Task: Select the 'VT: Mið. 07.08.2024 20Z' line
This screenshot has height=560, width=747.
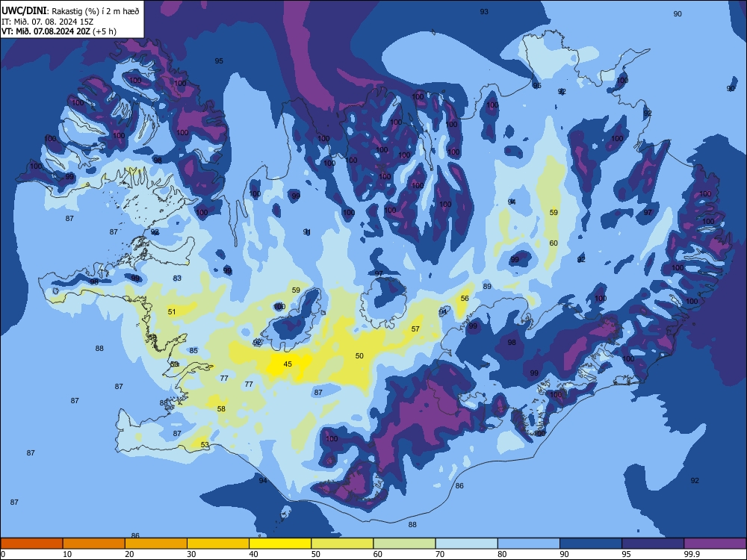Action: (46, 31)
